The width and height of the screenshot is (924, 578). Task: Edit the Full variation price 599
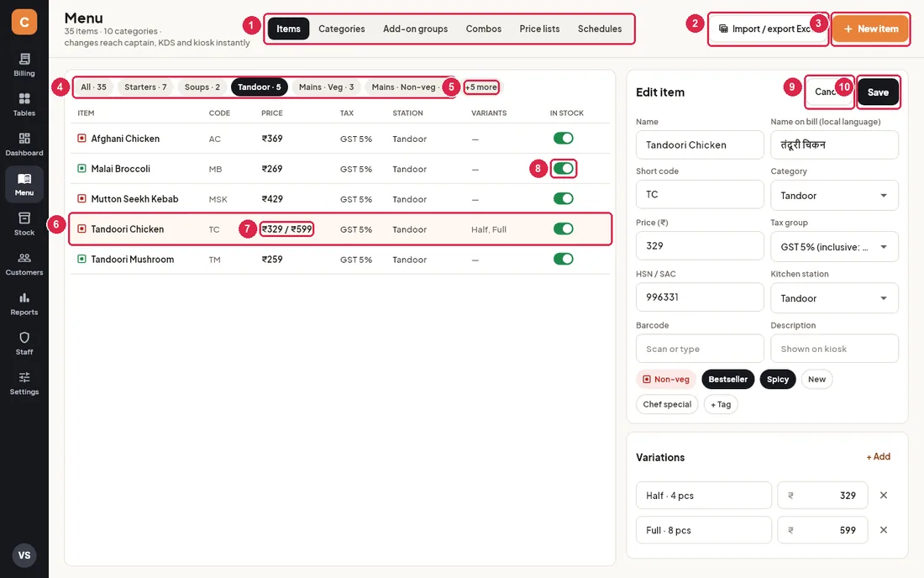[x=822, y=530]
